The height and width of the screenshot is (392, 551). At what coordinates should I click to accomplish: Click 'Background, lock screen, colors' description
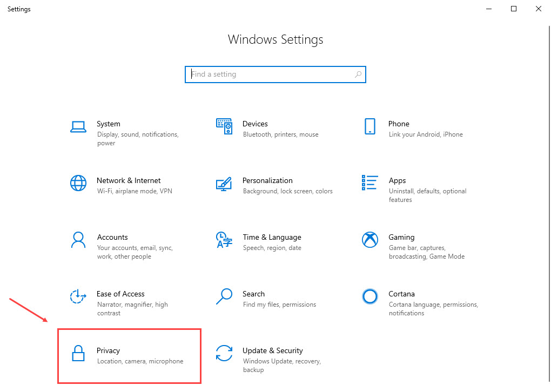(x=288, y=191)
